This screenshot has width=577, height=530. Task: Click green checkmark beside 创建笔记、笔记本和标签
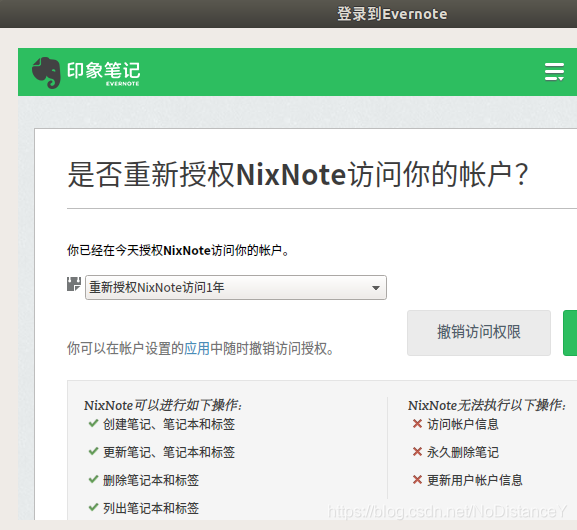(93, 423)
